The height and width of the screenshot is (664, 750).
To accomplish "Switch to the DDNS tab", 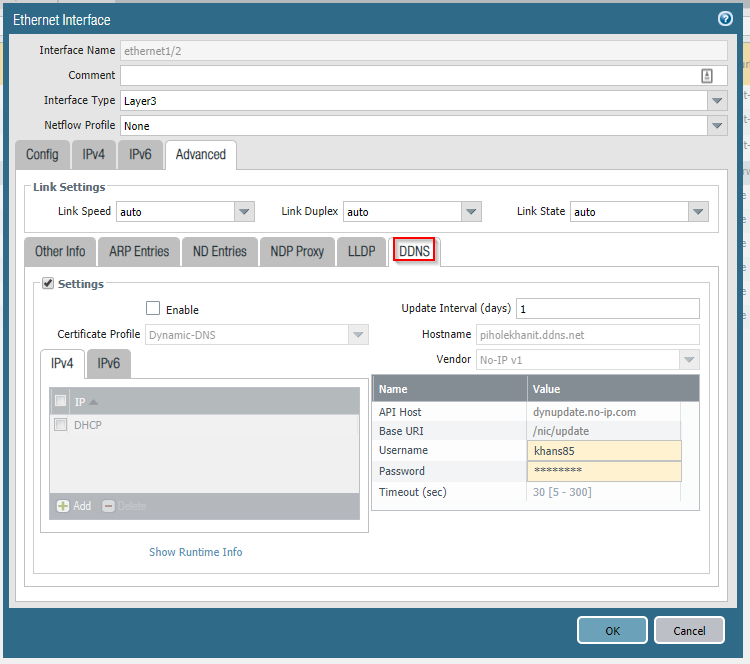I will 415,252.
